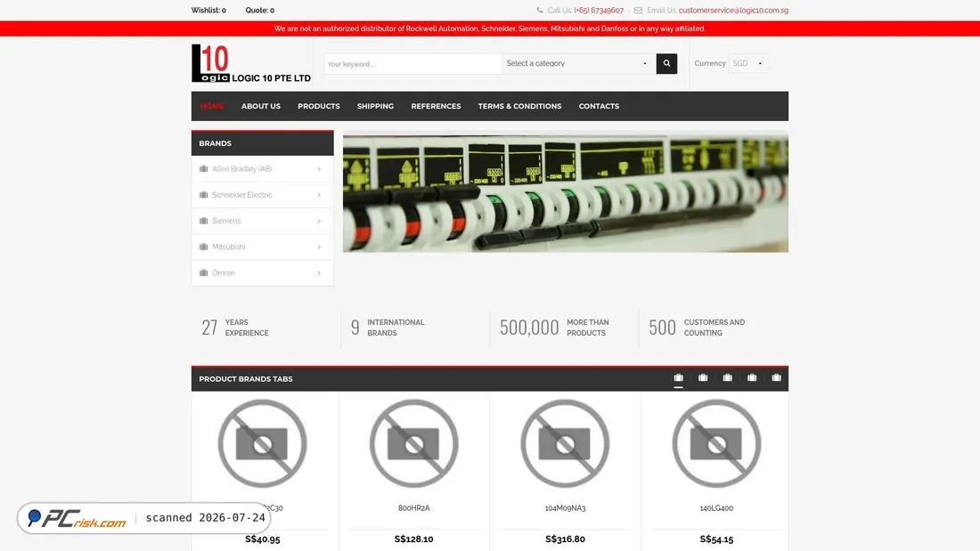The image size is (980, 551).
Task: Open Siemens brand link
Action: 226,221
